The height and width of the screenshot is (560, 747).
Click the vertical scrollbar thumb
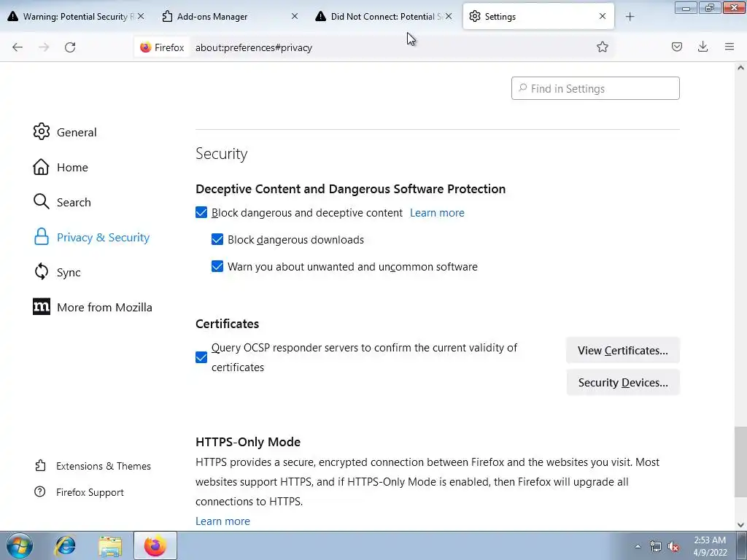pos(740,462)
